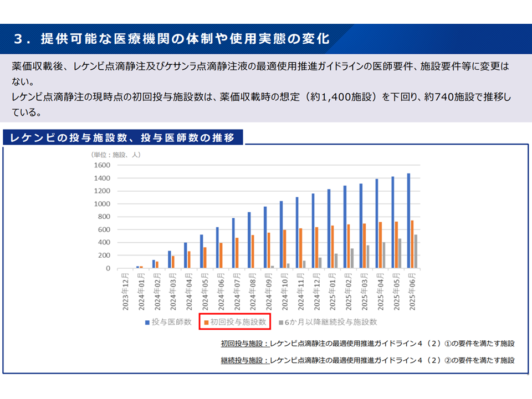Click the x-axis label 2024年12月
This screenshot has width=532, height=399.
(x=317, y=292)
